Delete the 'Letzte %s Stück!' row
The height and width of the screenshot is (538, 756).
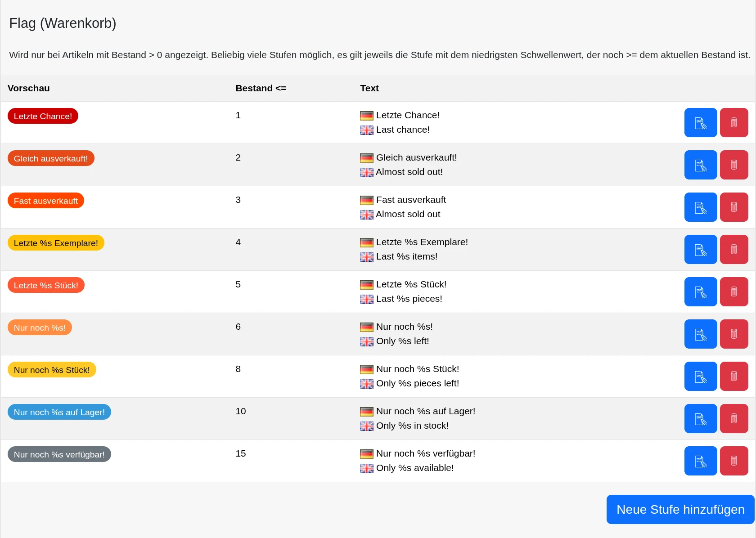734,292
